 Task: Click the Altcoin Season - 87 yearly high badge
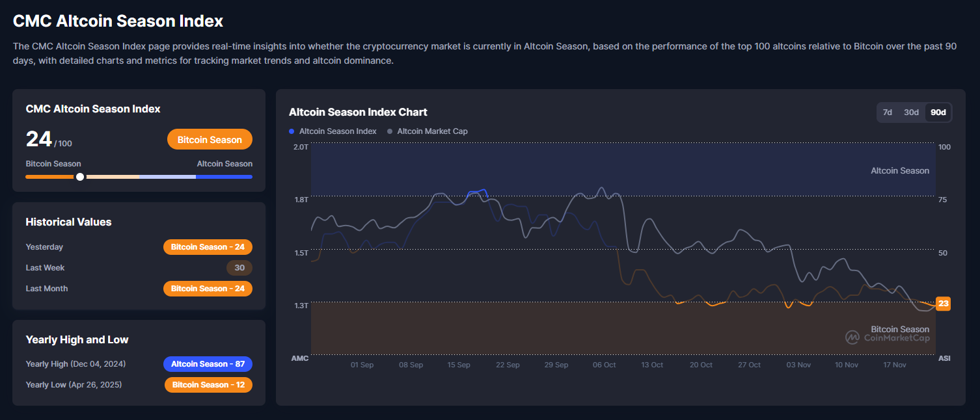pos(208,364)
